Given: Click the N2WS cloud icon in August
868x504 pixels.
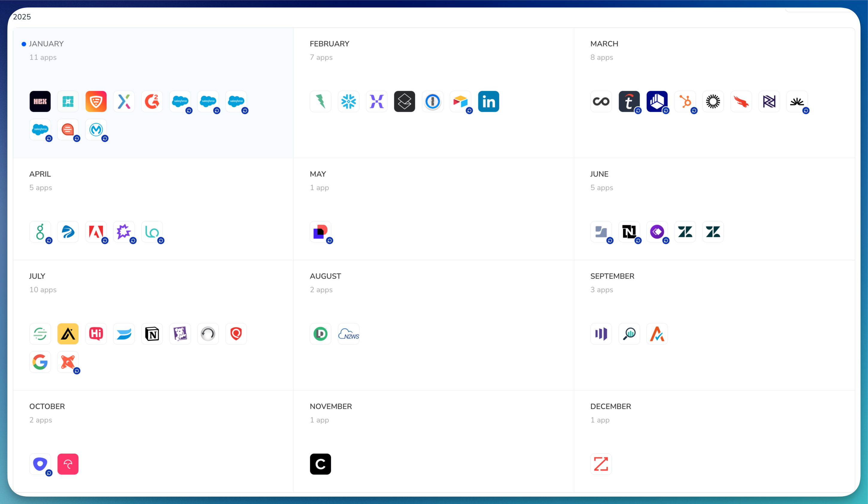Looking at the screenshot, I should point(349,334).
